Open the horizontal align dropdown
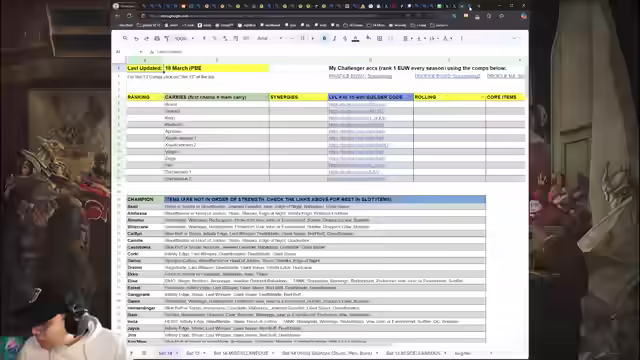640x360 pixels. click(408, 38)
